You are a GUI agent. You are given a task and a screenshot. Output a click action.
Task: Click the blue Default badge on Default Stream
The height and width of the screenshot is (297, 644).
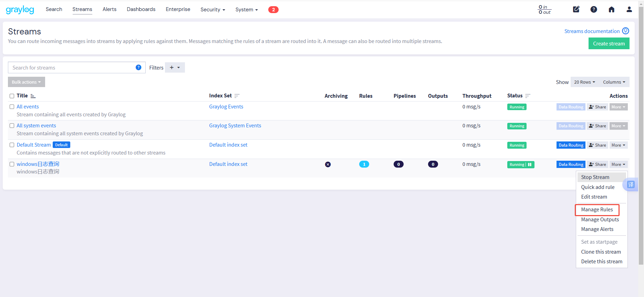(x=61, y=145)
